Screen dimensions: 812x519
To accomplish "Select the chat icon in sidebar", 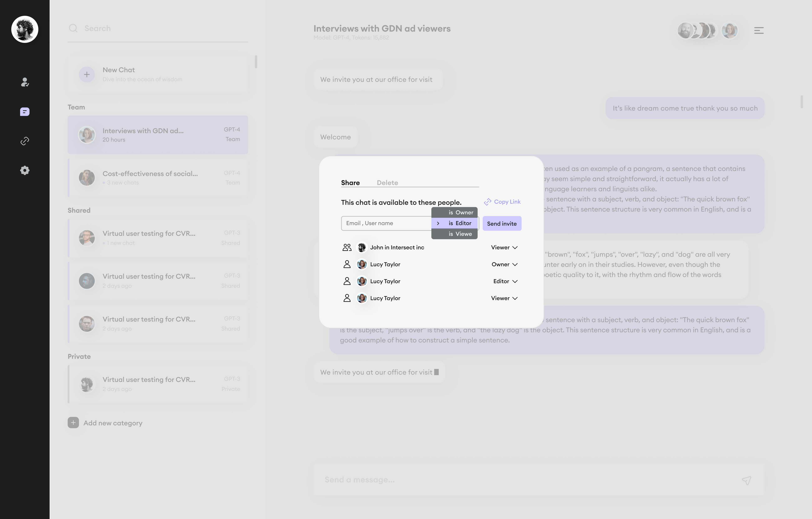I will click(x=25, y=112).
